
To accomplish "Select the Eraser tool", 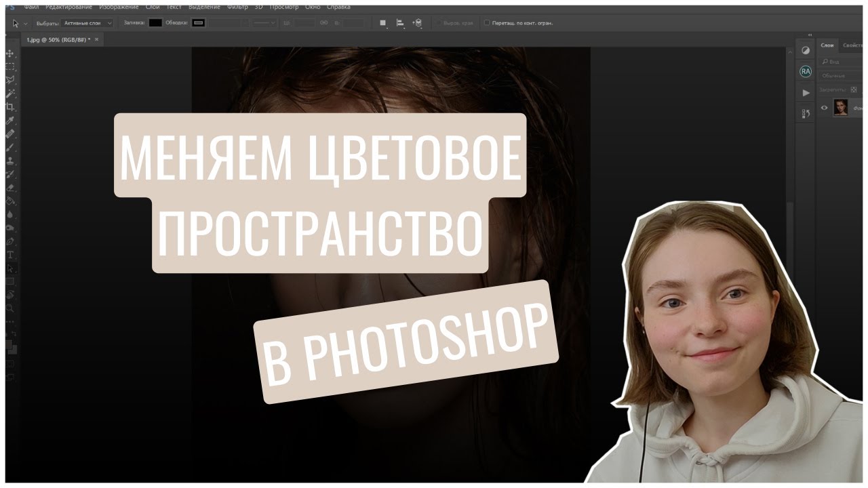I will pyautogui.click(x=9, y=188).
